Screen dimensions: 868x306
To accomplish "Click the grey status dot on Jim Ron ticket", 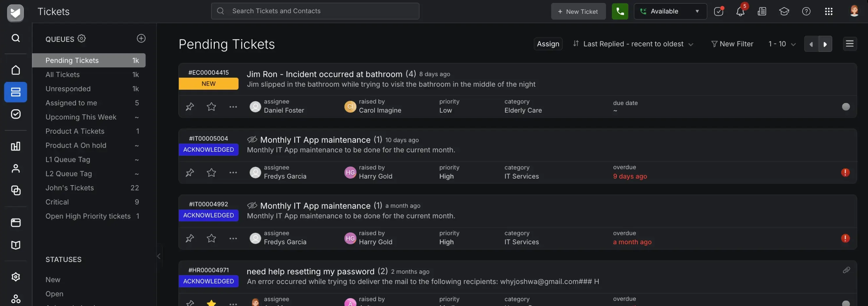I will point(845,107).
